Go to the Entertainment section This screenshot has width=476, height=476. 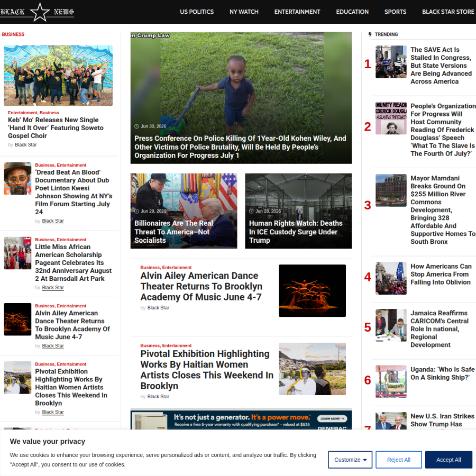pyautogui.click(x=297, y=12)
